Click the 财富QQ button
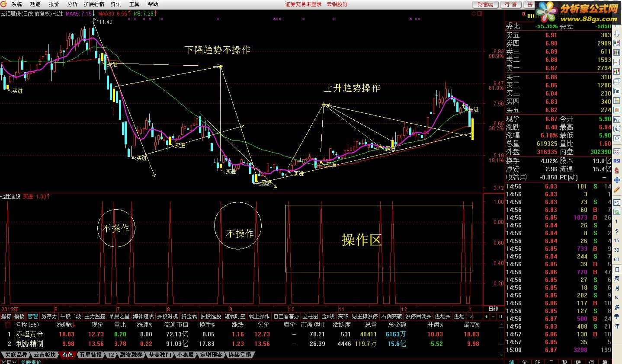Image resolution: width=622 pixels, height=364 pixels. (x=485, y=4)
